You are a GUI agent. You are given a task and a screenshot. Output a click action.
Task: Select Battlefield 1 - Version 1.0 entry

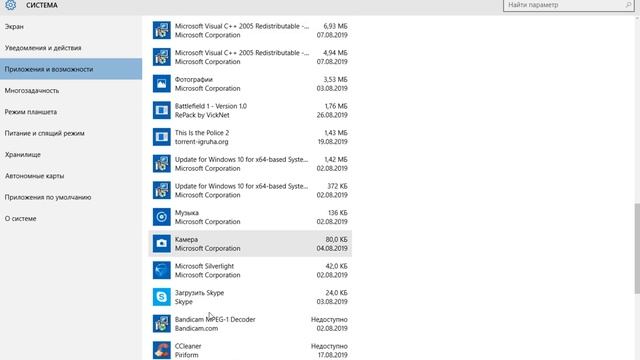tap(250, 110)
